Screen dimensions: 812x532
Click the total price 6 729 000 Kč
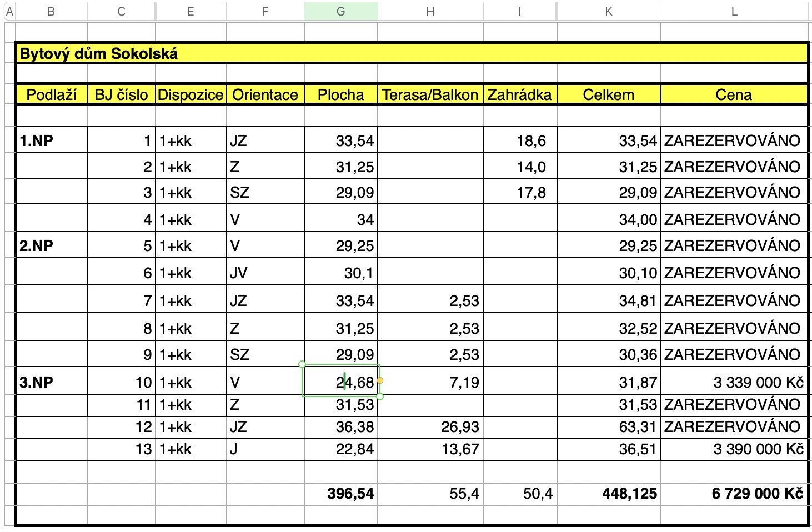point(756,494)
